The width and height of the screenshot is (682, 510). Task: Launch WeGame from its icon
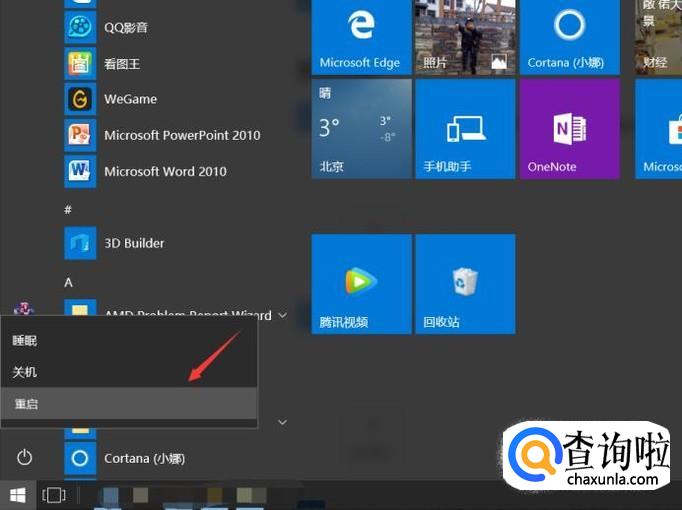[x=80, y=99]
